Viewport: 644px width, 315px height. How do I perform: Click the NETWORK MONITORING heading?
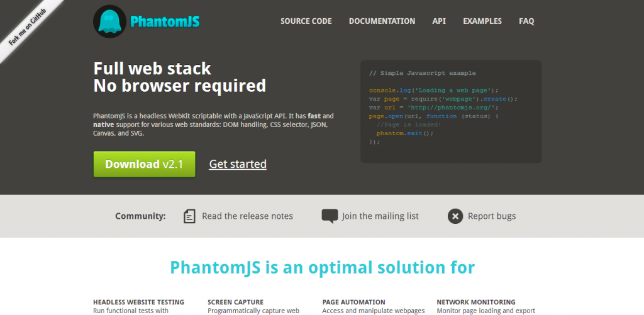click(475, 302)
